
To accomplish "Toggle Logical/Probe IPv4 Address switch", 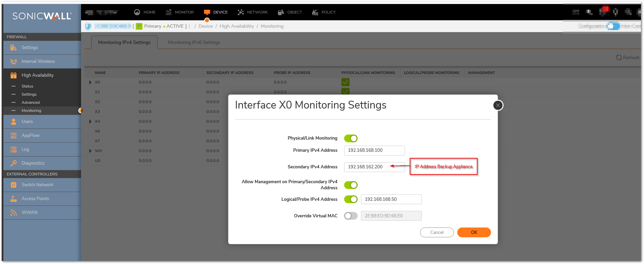I will click(351, 199).
